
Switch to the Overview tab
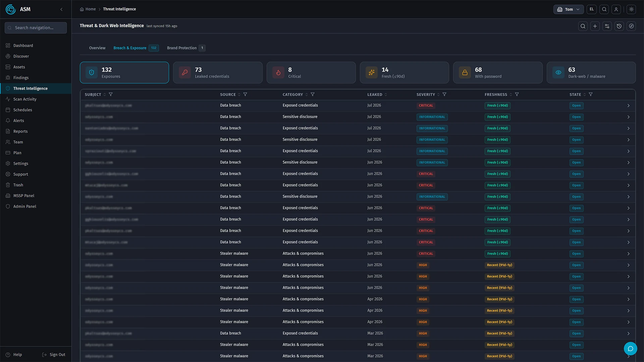(97, 48)
